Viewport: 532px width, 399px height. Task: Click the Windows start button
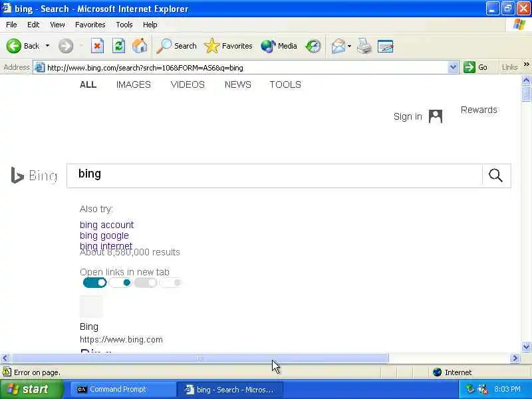[32, 389]
